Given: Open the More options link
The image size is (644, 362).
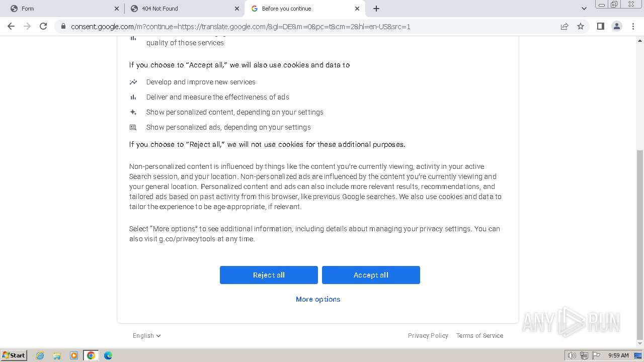Looking at the screenshot, I should pyautogui.click(x=318, y=299).
